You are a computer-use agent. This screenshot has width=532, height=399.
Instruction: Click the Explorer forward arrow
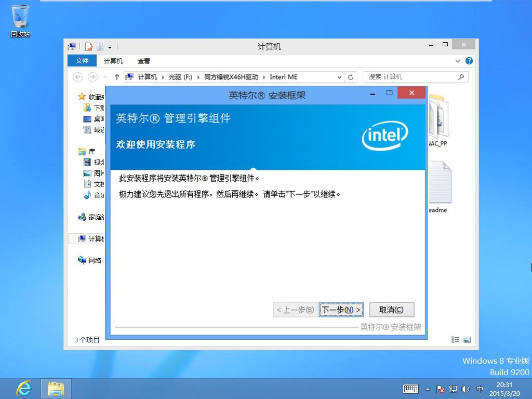click(92, 77)
